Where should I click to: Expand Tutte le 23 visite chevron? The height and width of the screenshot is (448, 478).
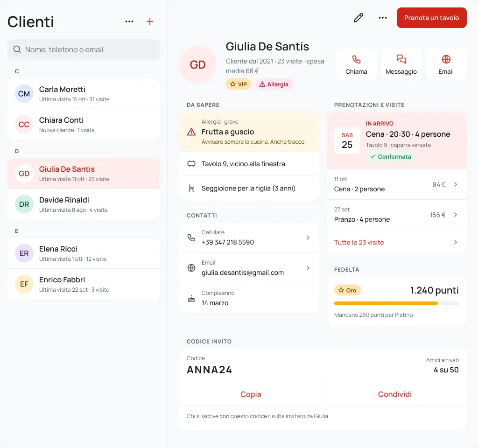456,242
